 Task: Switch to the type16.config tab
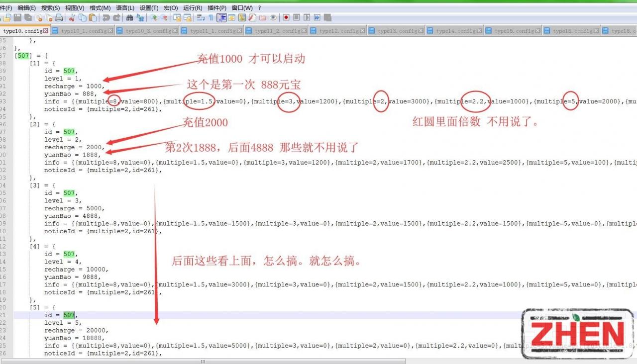pyautogui.click(x=572, y=31)
